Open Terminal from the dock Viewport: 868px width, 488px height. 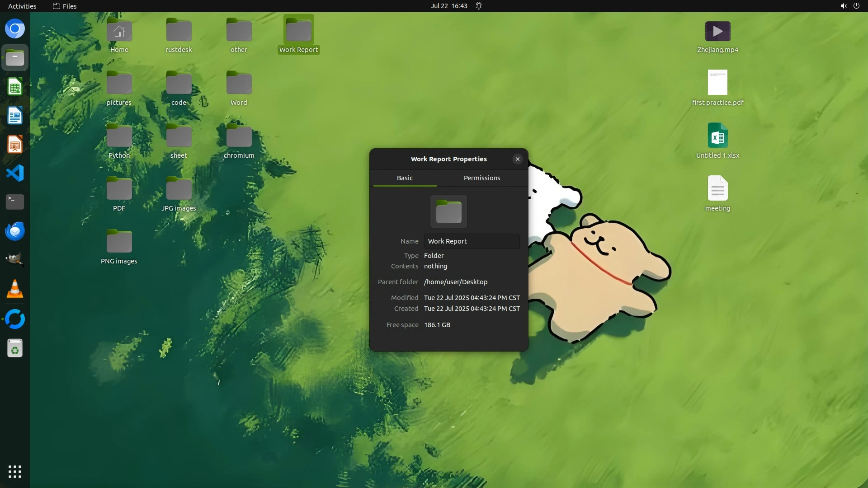pos(15,202)
